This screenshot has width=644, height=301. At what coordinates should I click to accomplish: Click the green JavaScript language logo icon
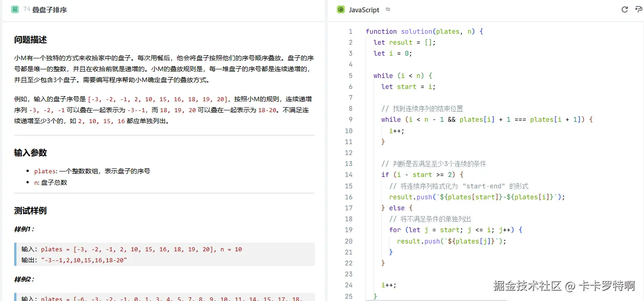[x=340, y=10]
